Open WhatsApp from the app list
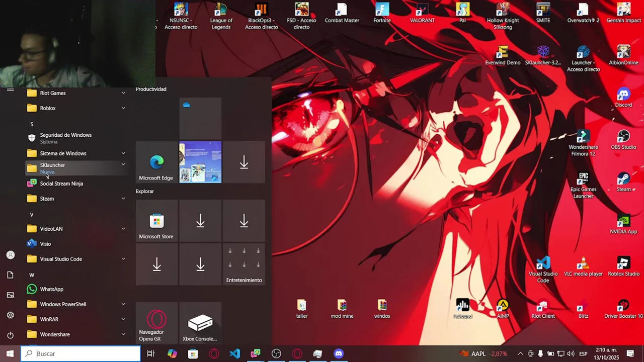This screenshot has height=362, width=644. tap(76, 289)
